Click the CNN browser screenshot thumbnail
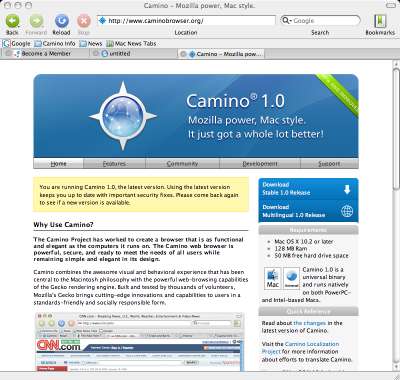The height and width of the screenshot is (380, 400). 140,342
